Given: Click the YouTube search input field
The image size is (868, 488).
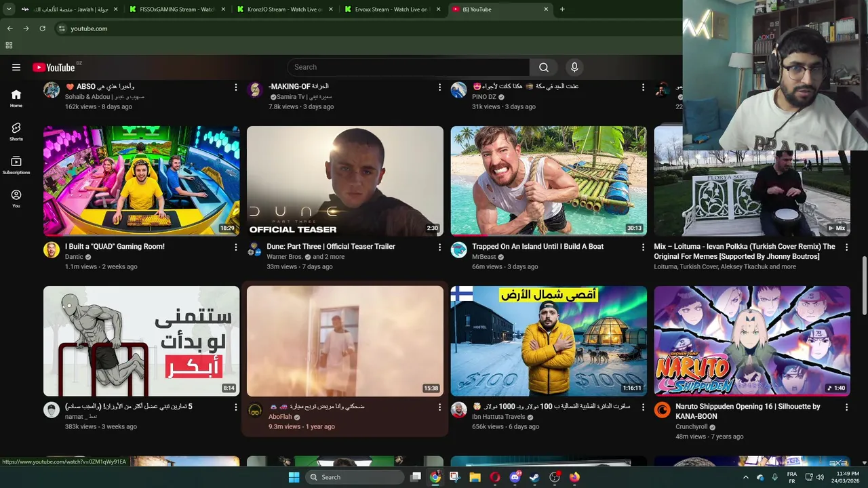Looking at the screenshot, I should coord(408,67).
